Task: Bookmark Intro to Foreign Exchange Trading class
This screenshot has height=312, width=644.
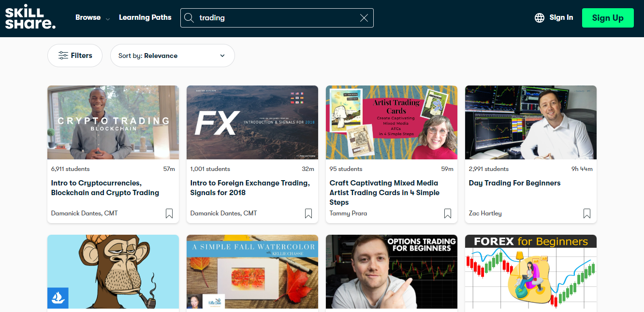Action: point(308,213)
